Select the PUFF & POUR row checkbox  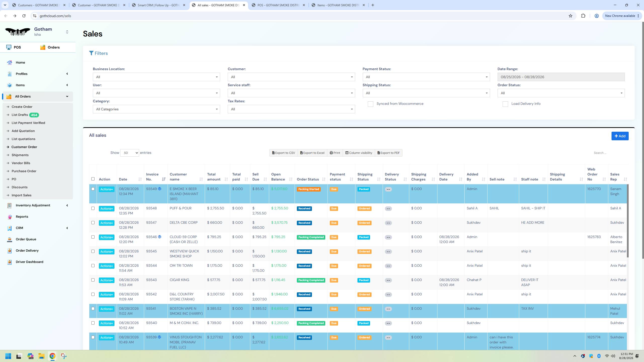(x=93, y=208)
